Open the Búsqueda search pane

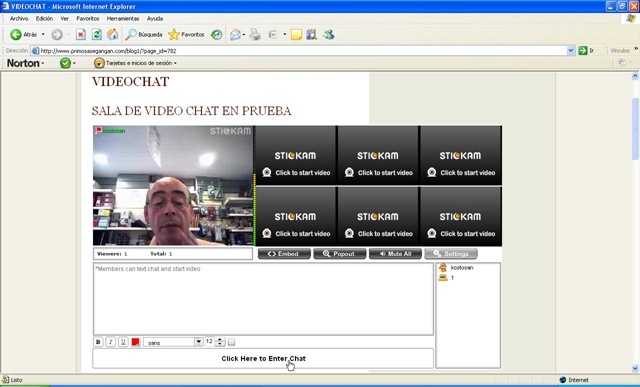pyautogui.click(x=144, y=35)
